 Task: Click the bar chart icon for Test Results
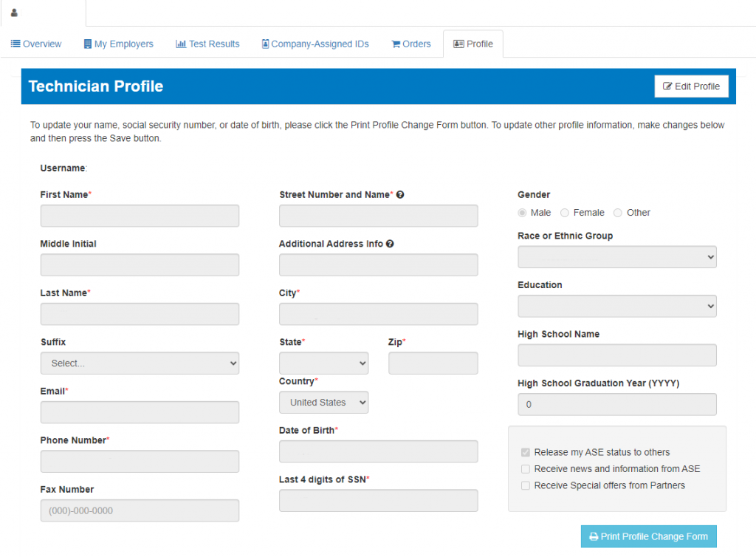pyautogui.click(x=181, y=44)
